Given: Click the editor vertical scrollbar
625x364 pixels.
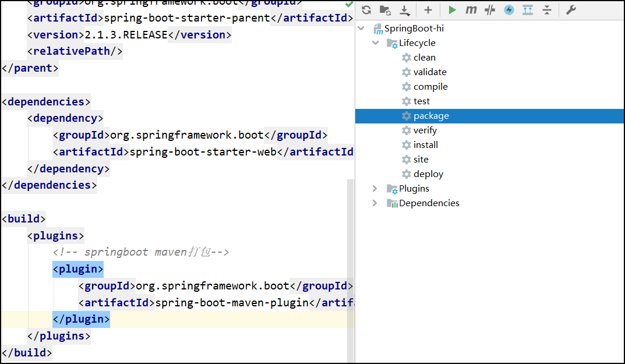Looking at the screenshot, I should click(x=351, y=271).
